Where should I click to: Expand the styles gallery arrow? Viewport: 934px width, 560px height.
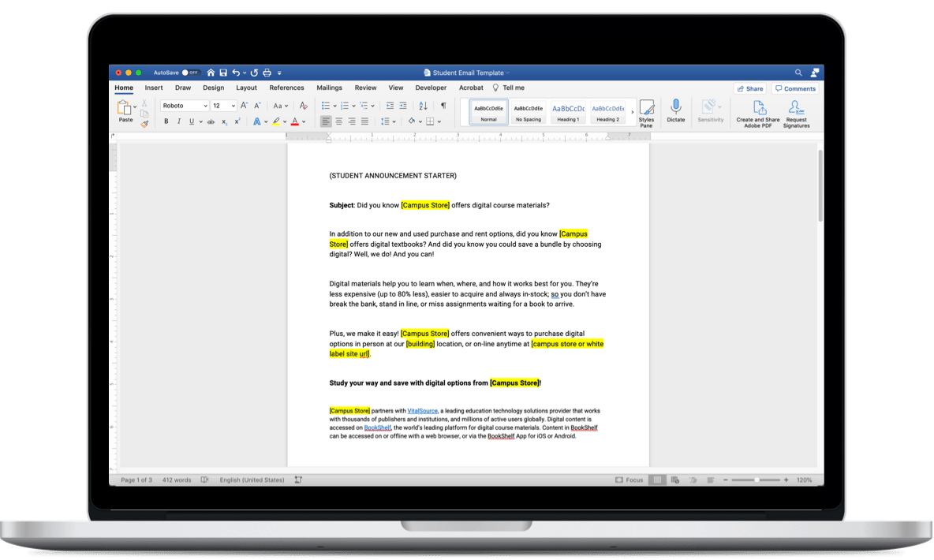pos(632,112)
